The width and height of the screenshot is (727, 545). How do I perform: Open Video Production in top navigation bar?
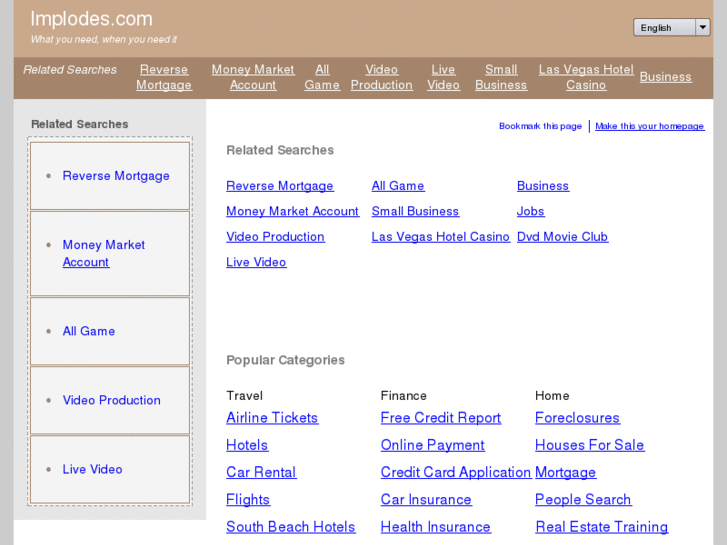click(382, 77)
